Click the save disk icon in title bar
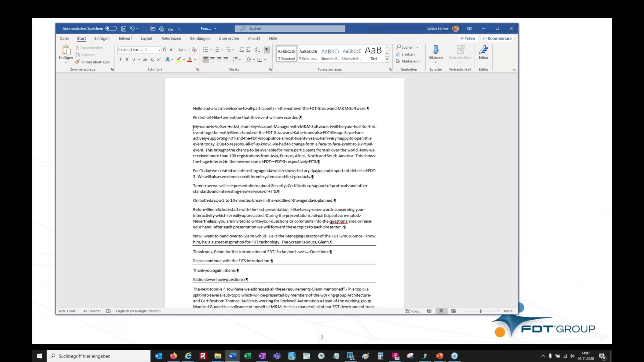The height and width of the screenshot is (362, 644). coord(123,29)
